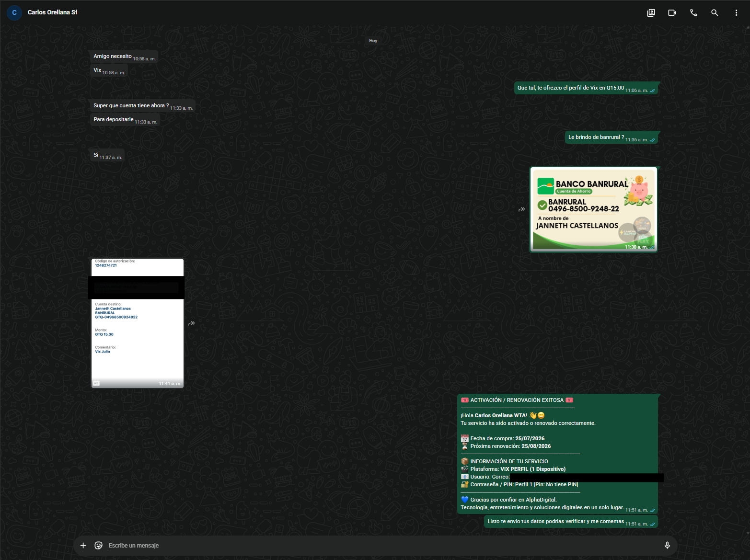Open Carlos Orellana Sf profile avatar
The width and height of the screenshot is (750, 560).
(x=14, y=12)
